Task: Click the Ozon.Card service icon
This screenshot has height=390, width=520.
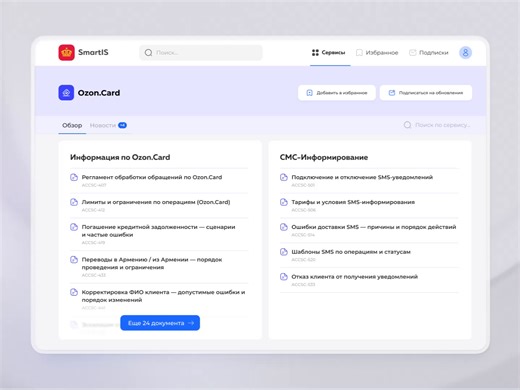Action: pos(66,93)
